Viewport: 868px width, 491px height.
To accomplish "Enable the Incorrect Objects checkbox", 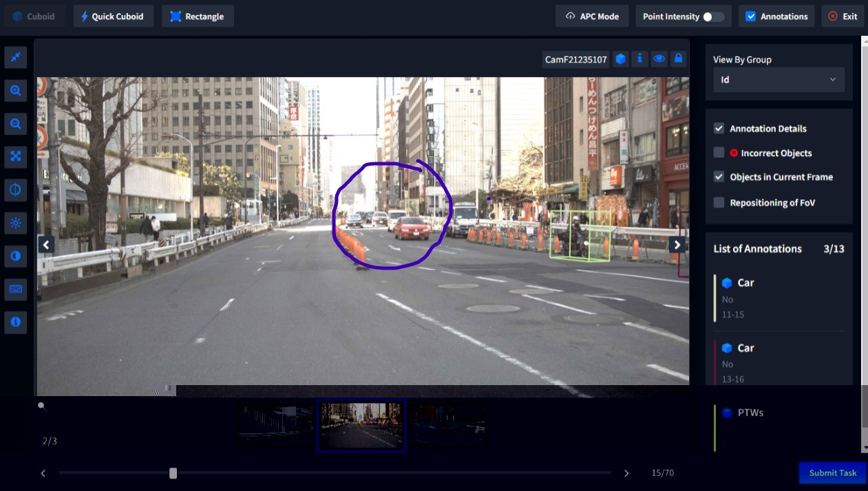I will (x=719, y=153).
